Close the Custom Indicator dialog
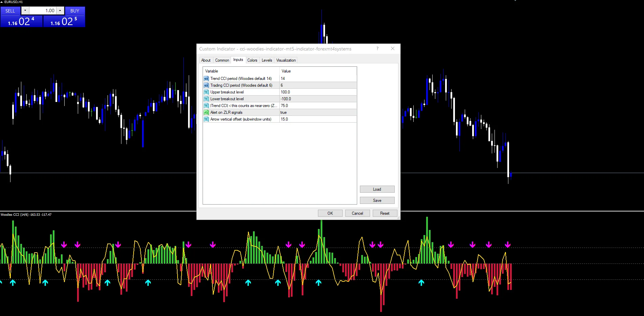Screen dimensions: 644x316 [x=393, y=49]
